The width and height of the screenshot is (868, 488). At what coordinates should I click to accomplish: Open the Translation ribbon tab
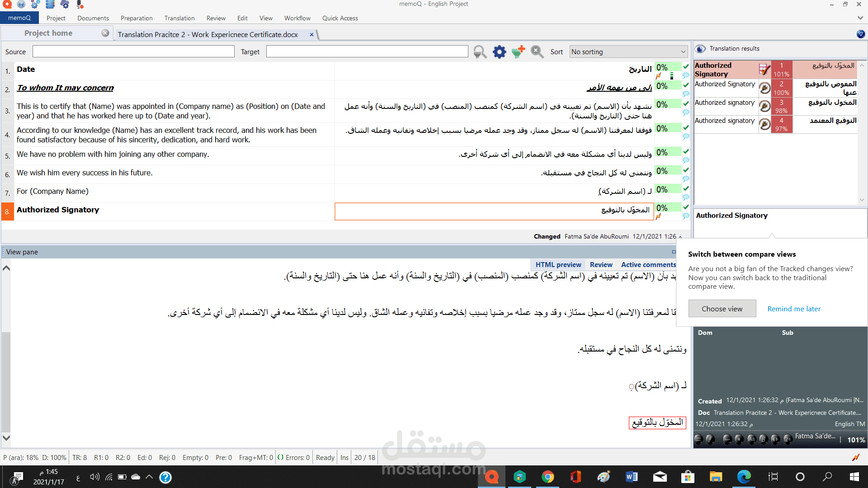click(179, 18)
